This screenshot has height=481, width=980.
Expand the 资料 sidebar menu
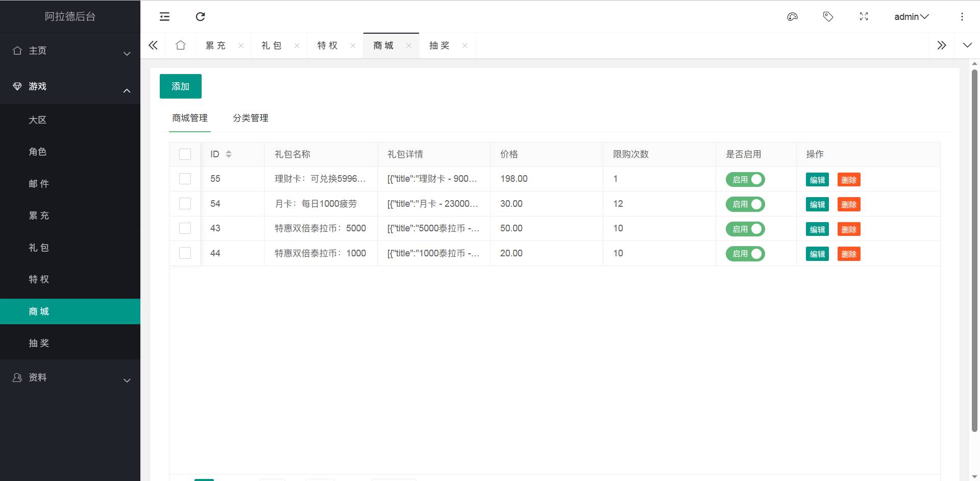(70, 377)
